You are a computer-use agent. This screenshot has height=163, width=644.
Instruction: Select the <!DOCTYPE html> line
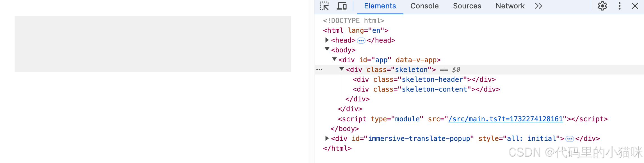(353, 21)
